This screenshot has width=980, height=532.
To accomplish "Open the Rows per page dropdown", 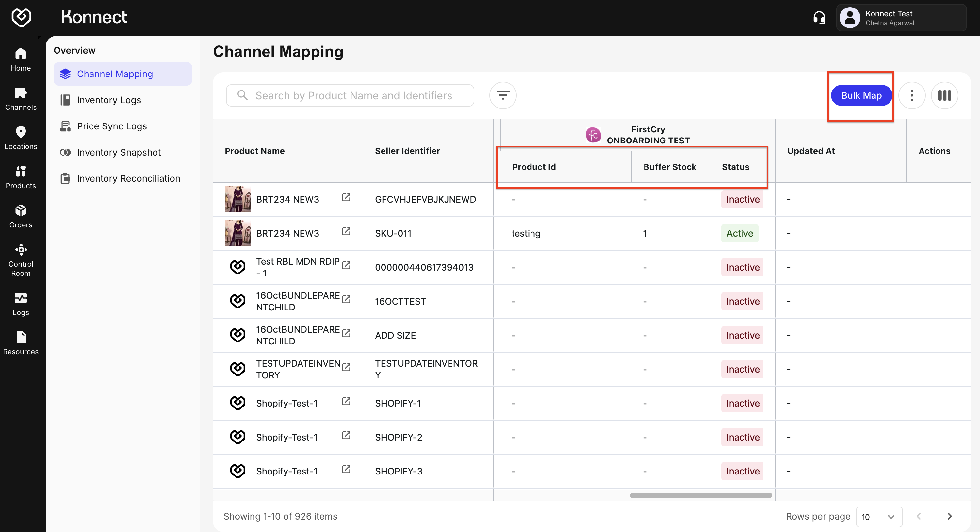I will point(879,516).
